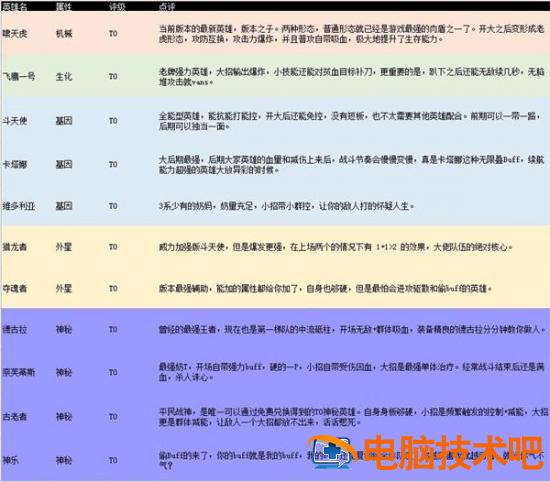Viewport: 550px width, 482px height.
Task: Click the T0 rating in the 奈芙蒂斯 row
Action: click(113, 372)
